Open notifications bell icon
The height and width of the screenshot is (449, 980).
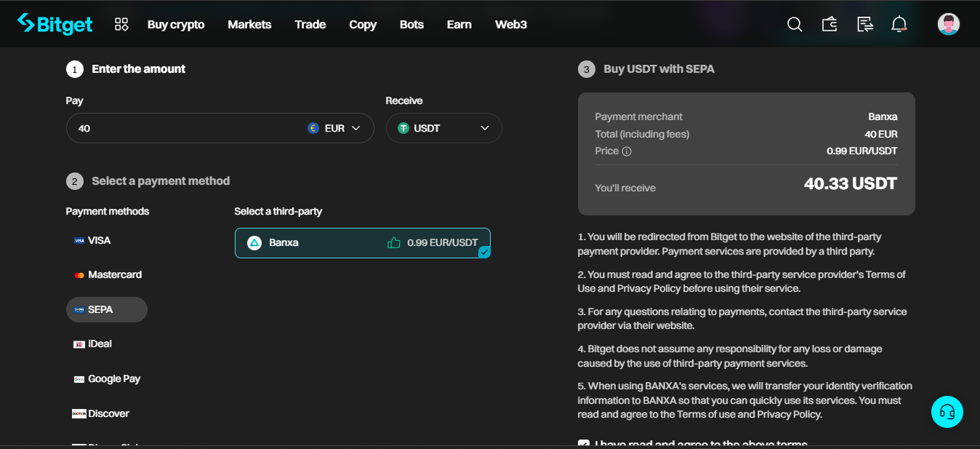(x=899, y=25)
